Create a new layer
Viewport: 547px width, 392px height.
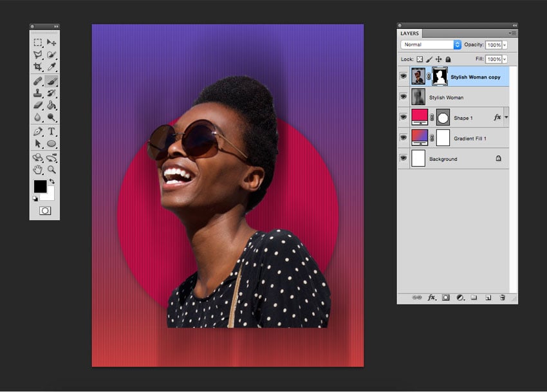[x=488, y=297]
